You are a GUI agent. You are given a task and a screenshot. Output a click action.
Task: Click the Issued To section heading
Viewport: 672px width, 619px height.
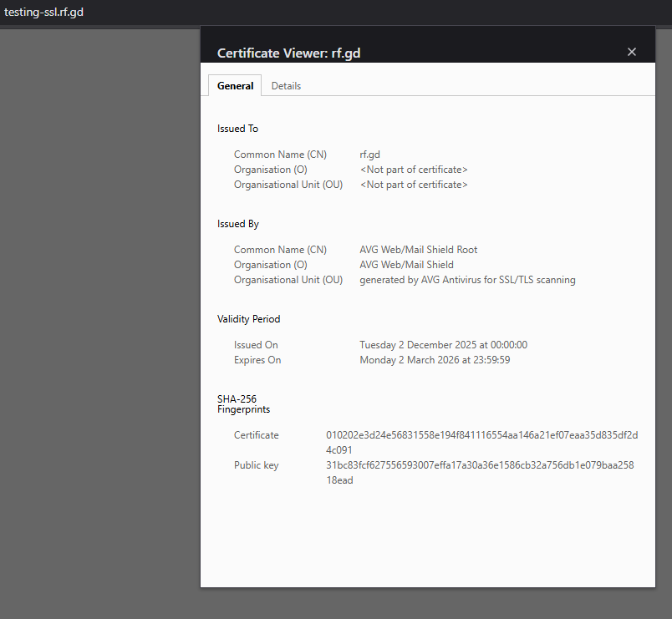(x=237, y=129)
